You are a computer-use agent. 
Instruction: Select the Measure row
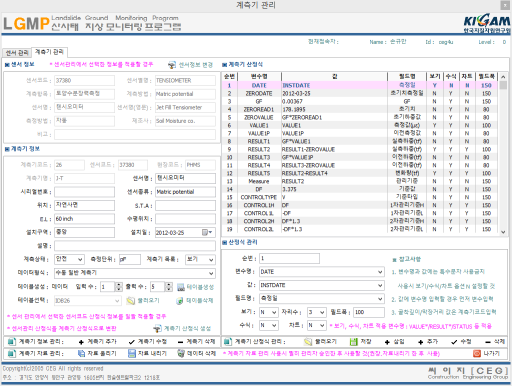tap(360, 181)
